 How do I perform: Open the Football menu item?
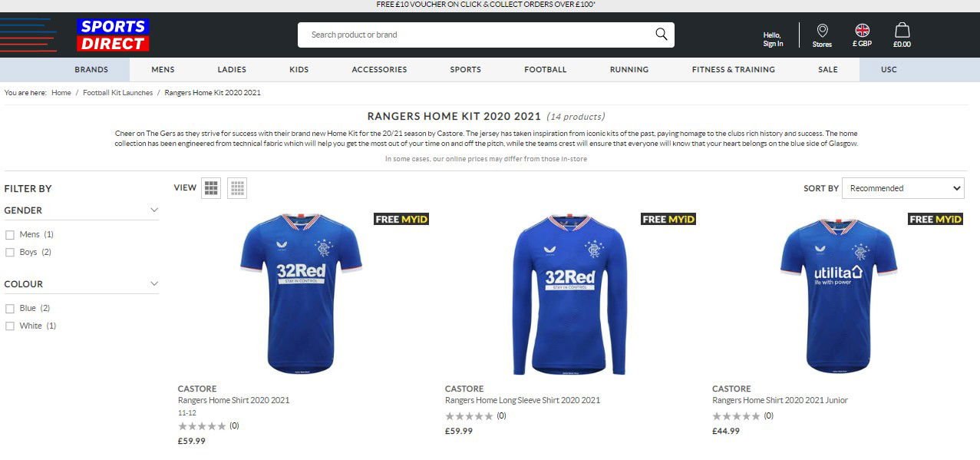(x=546, y=70)
